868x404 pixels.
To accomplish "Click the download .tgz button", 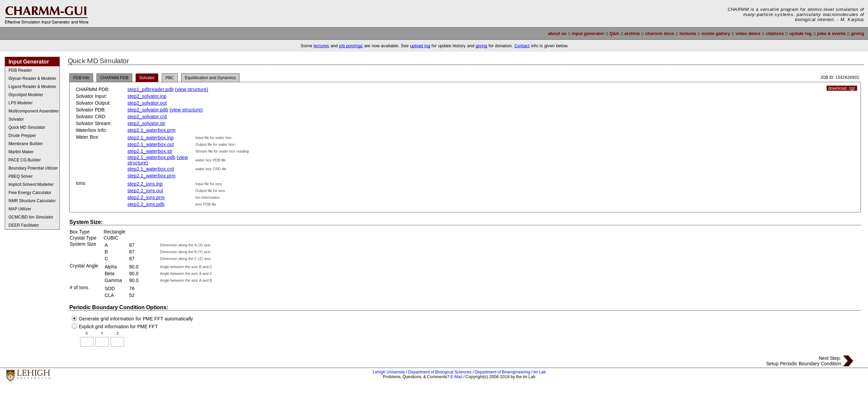I will tap(842, 88).
